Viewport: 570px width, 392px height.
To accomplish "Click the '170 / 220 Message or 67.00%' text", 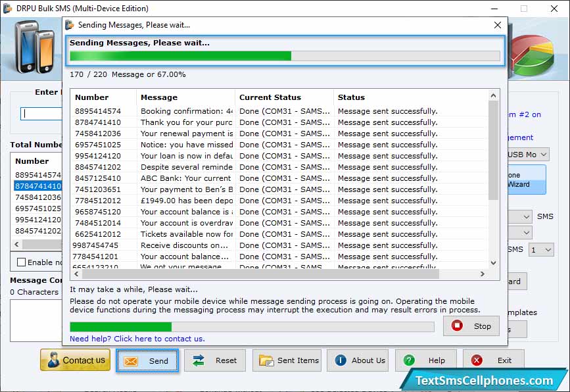I will pos(128,74).
